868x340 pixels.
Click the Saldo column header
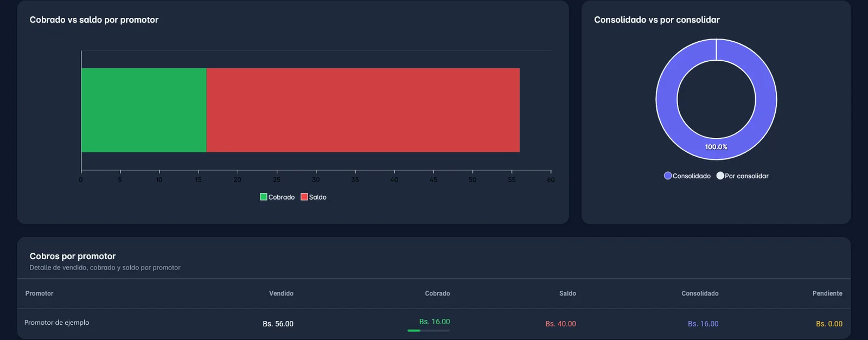click(567, 293)
